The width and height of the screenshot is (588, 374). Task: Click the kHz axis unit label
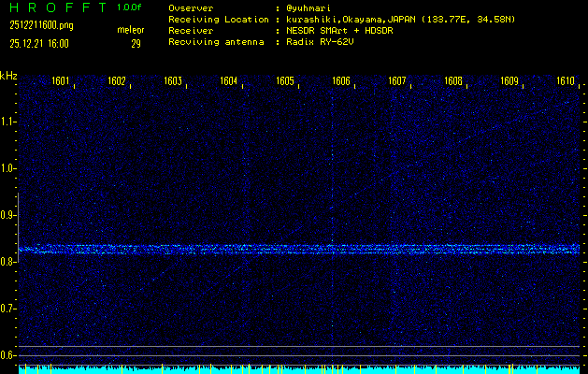click(8, 75)
